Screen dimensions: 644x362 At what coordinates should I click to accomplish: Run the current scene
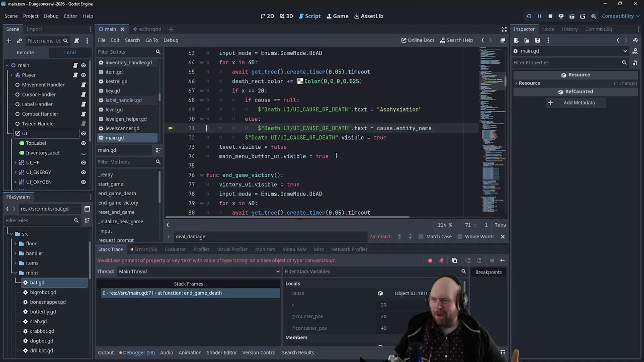click(572, 16)
